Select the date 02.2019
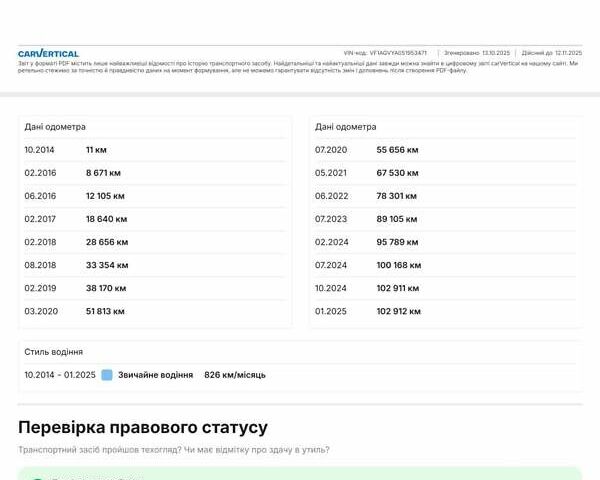 40,288
